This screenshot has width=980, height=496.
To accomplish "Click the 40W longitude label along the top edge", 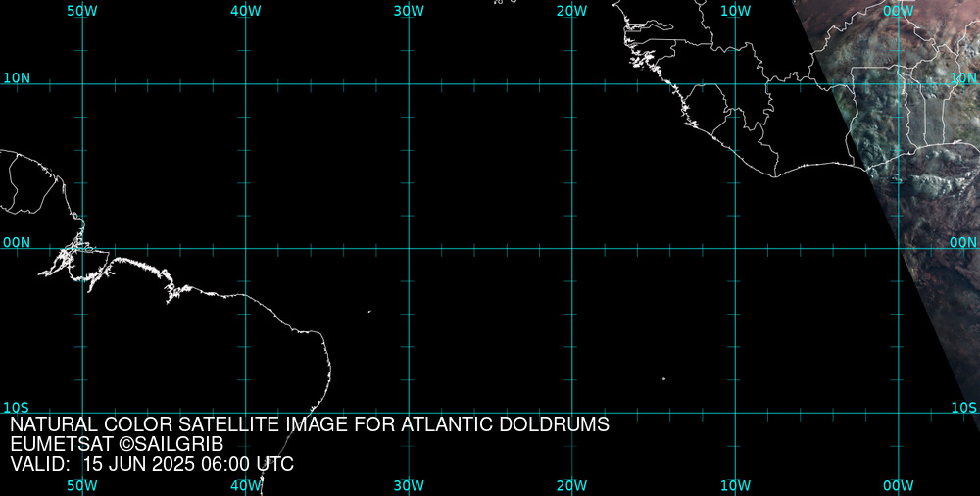I will click(246, 11).
